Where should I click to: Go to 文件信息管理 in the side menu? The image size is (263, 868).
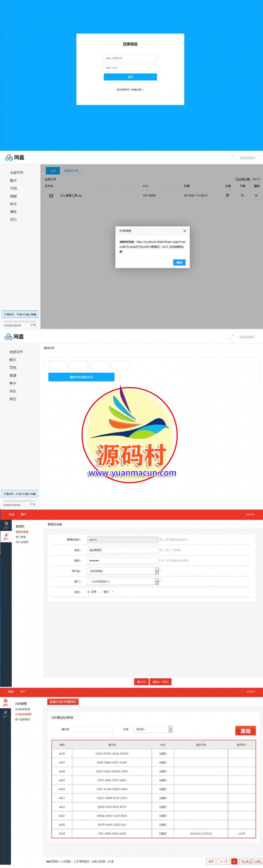tap(23, 709)
